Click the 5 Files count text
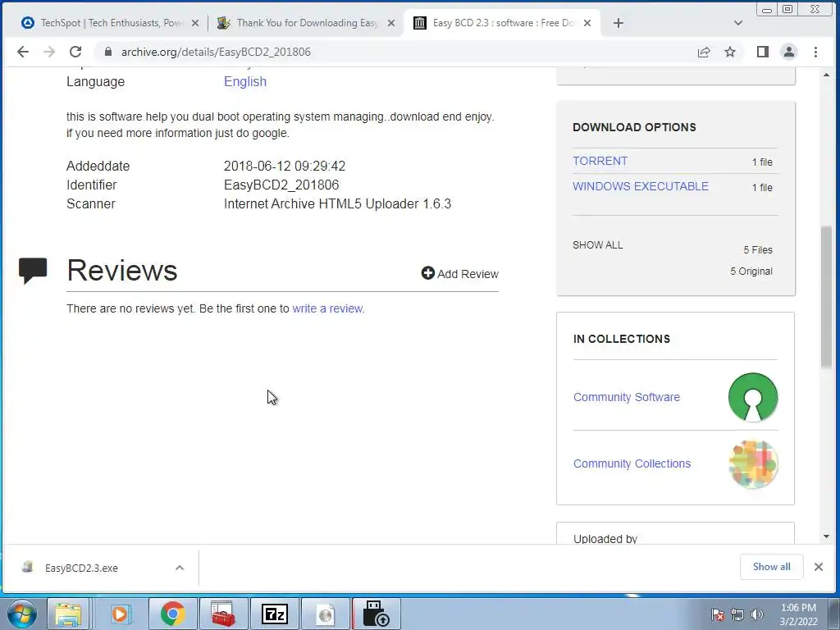Image resolution: width=840 pixels, height=630 pixels. coord(757,249)
